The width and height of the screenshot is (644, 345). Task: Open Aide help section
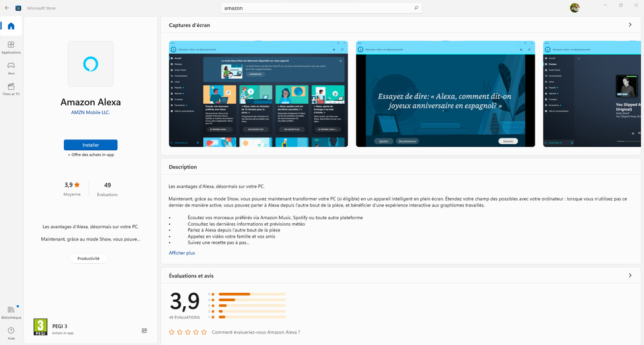coord(11,333)
